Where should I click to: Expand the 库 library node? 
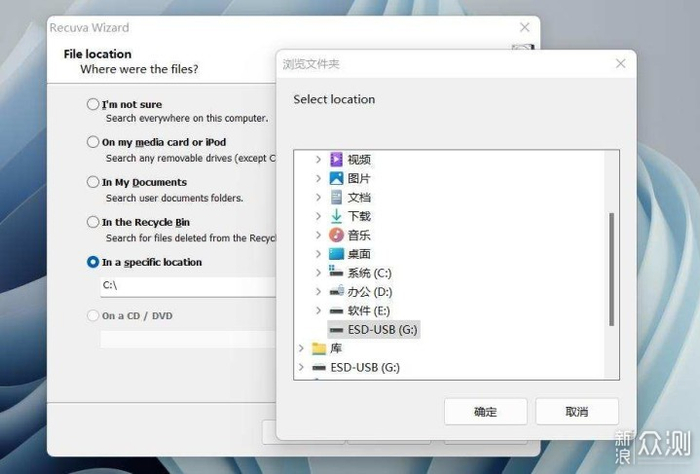coord(301,348)
